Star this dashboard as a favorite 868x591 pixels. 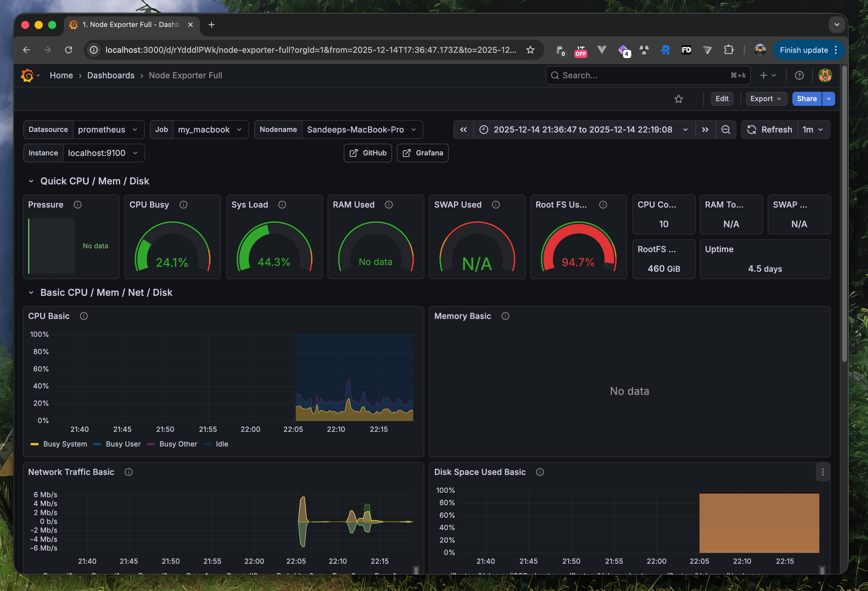(679, 99)
